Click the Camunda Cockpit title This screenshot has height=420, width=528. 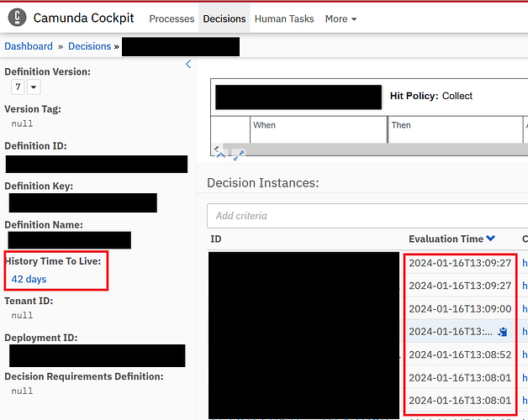83,18
